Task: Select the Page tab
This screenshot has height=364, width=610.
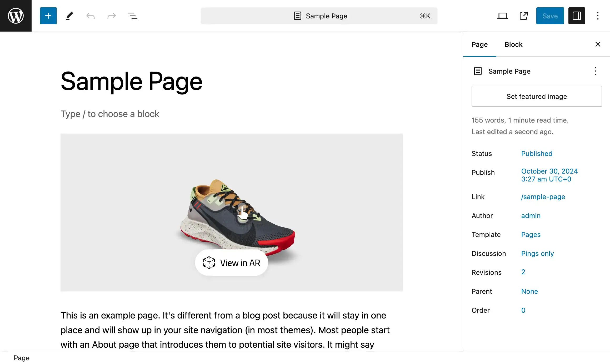Action: point(479,44)
